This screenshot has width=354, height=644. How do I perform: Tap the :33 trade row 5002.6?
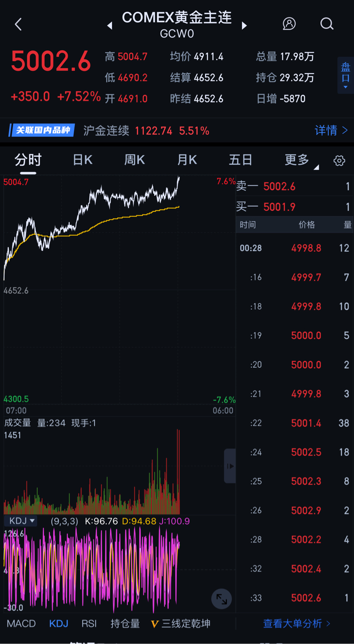294,598
